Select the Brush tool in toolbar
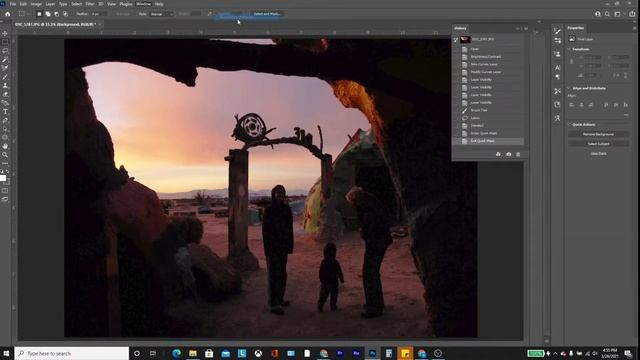This screenshot has height=360, width=640. pos(5,77)
